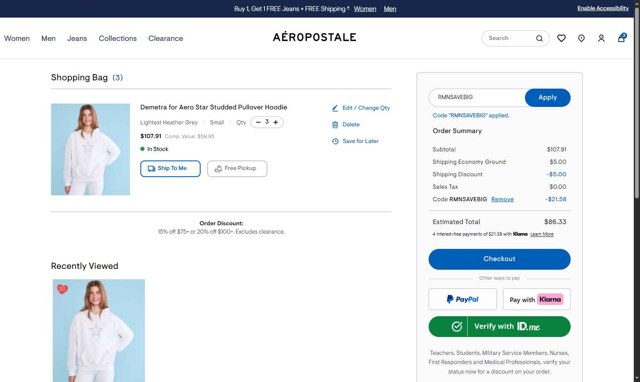Click Edit / Change Qty link
This screenshot has width=640, height=382.
point(366,108)
